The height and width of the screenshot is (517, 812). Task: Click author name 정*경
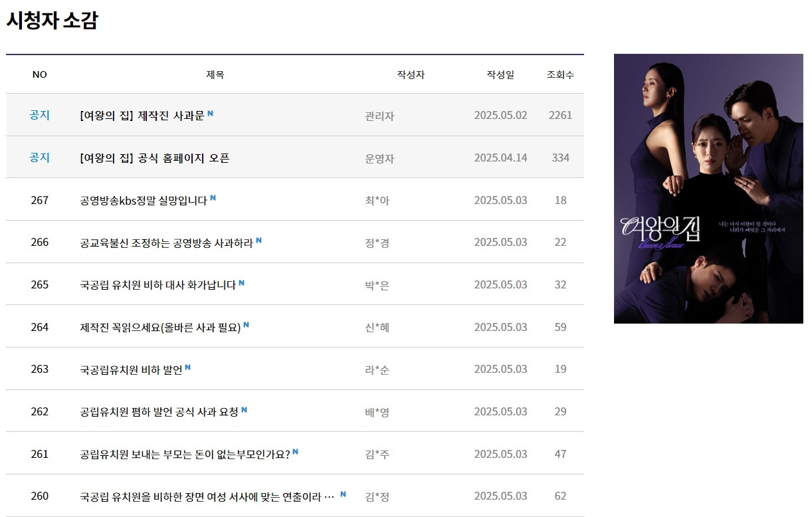[x=377, y=243]
